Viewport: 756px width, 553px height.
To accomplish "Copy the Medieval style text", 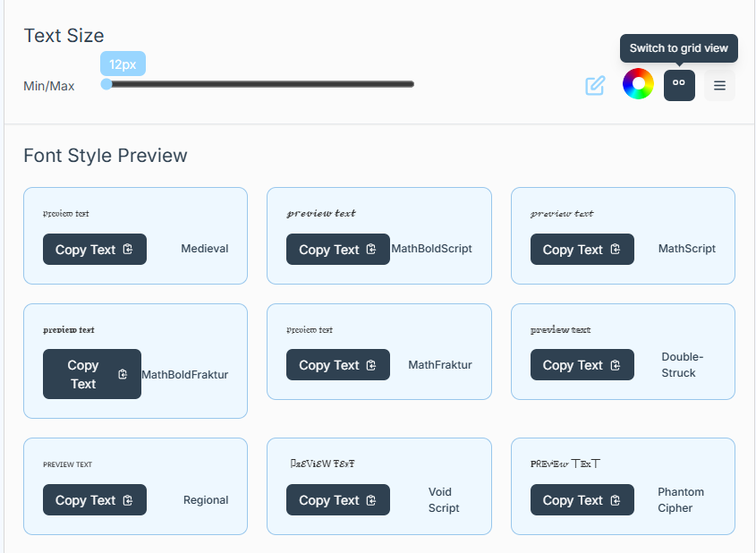I will [94, 250].
